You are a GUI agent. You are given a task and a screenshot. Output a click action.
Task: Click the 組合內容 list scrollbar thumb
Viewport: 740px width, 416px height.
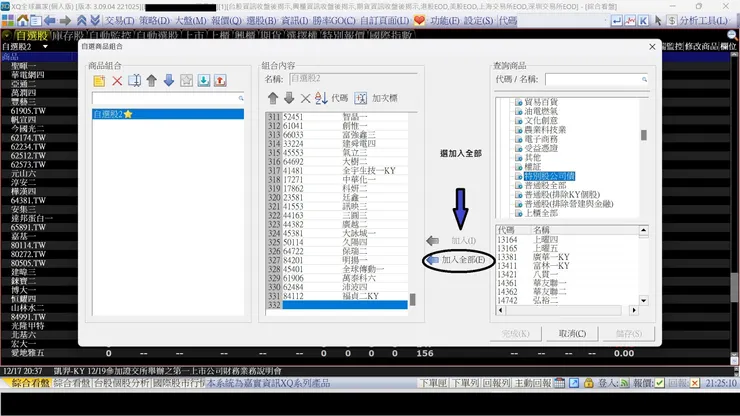coord(412,299)
